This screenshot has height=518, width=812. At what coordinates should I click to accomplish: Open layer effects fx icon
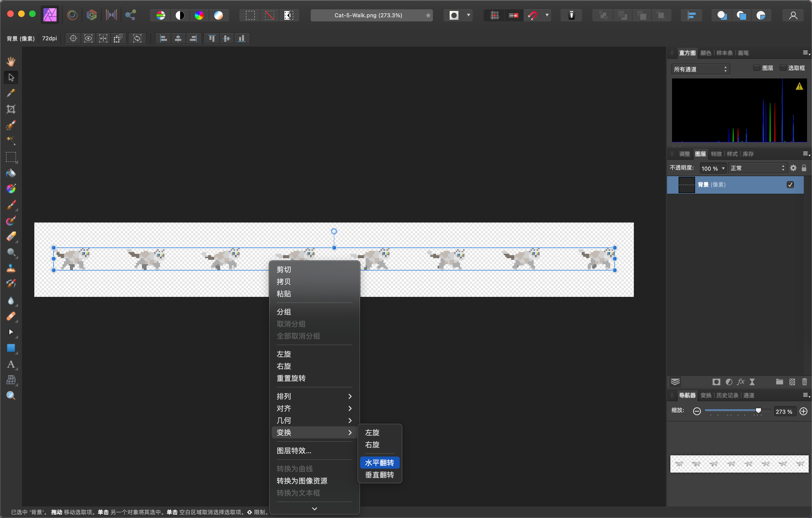(x=741, y=382)
